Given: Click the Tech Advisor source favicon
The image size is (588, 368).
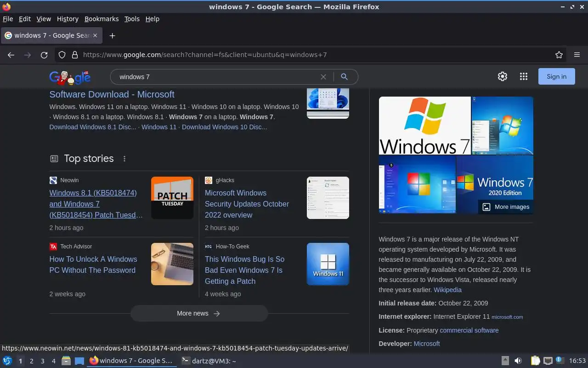Looking at the screenshot, I should coord(53,247).
